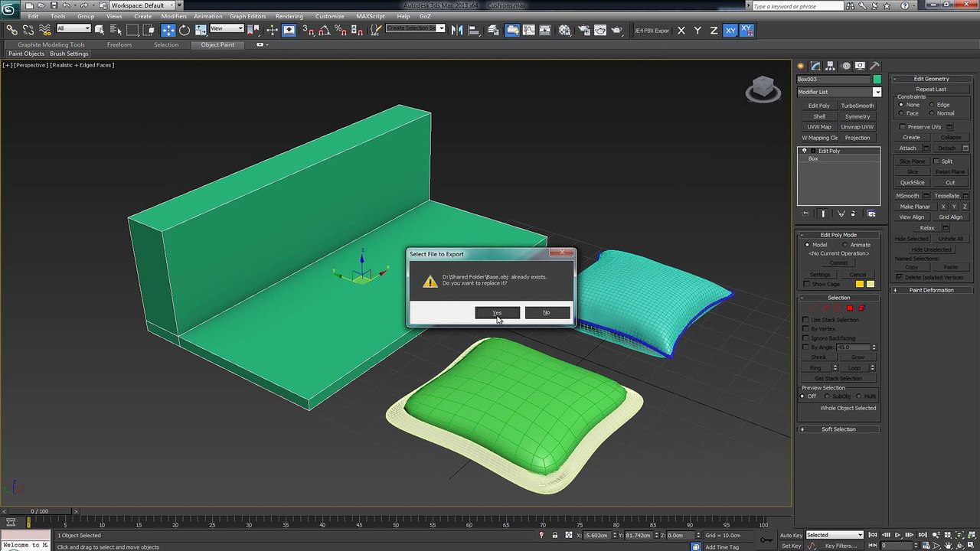This screenshot has width=980, height=551.
Task: Select the Move transform tool
Action: coord(168,30)
